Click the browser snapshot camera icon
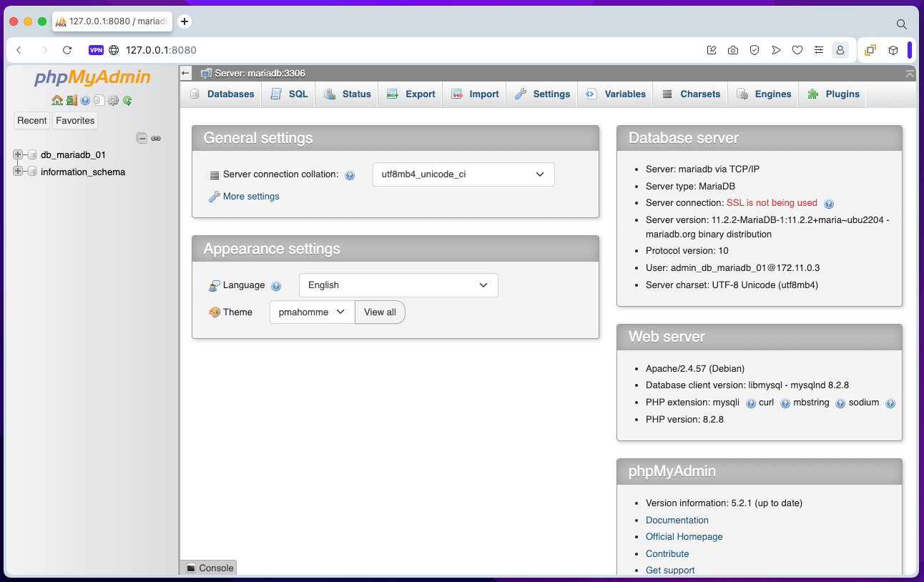924x582 pixels. (x=733, y=50)
